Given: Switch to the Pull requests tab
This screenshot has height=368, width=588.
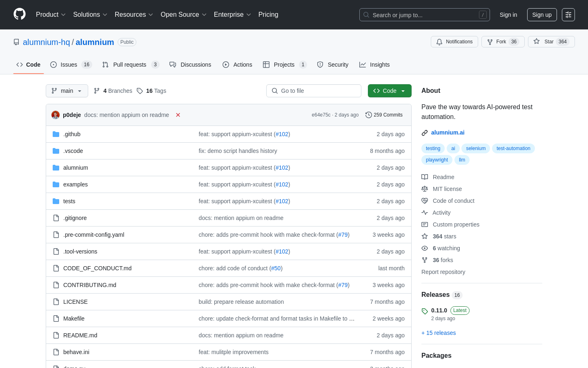Looking at the screenshot, I should (130, 65).
